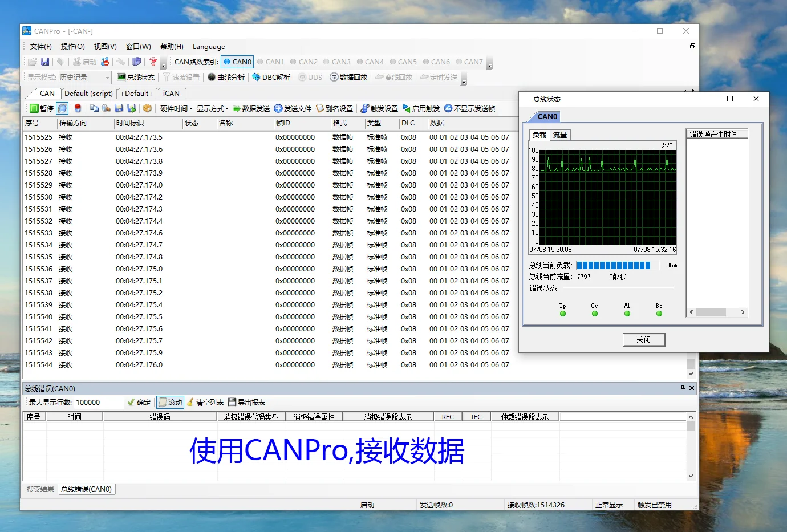
Task: Switch to the 搜索结果 bottom tab
Action: pyautogui.click(x=40, y=489)
